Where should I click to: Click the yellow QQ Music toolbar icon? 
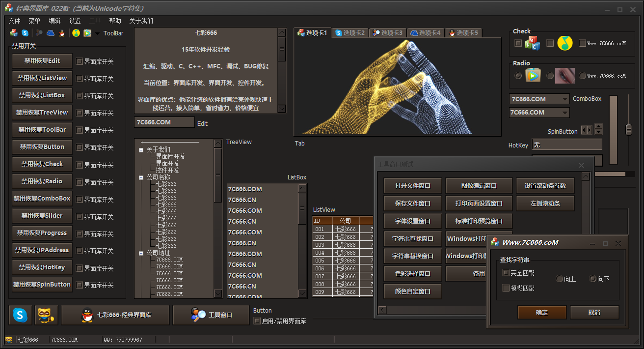tap(76, 33)
